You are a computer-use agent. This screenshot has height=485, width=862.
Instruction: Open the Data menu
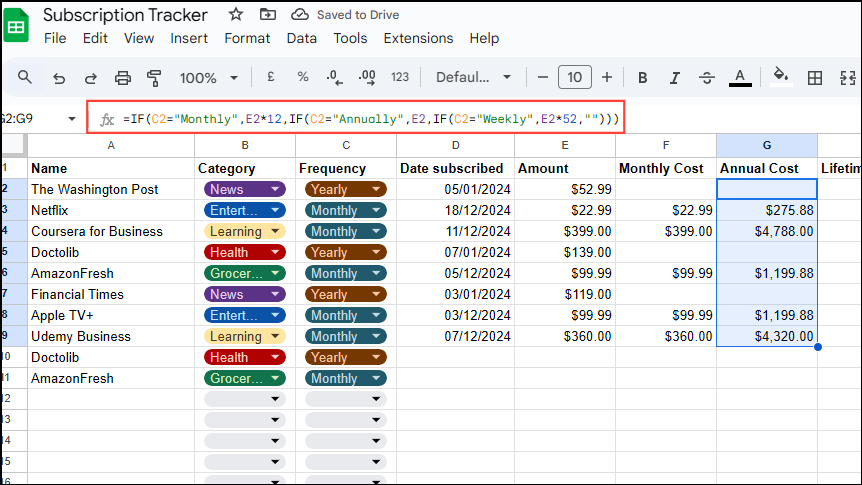(301, 38)
